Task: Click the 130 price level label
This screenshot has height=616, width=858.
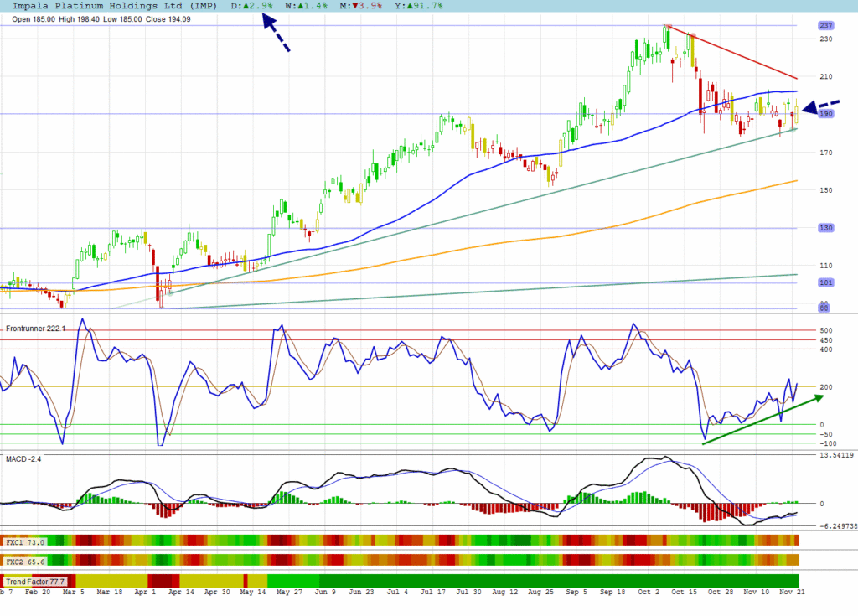Action: pyautogui.click(x=825, y=228)
